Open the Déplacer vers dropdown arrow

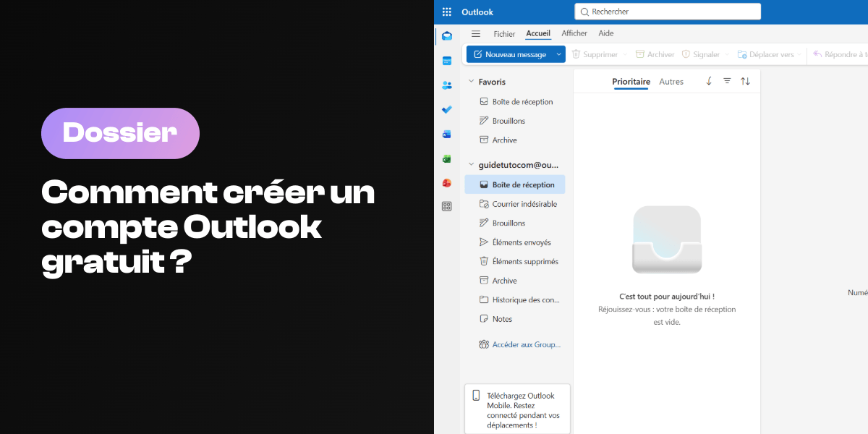[x=799, y=54]
